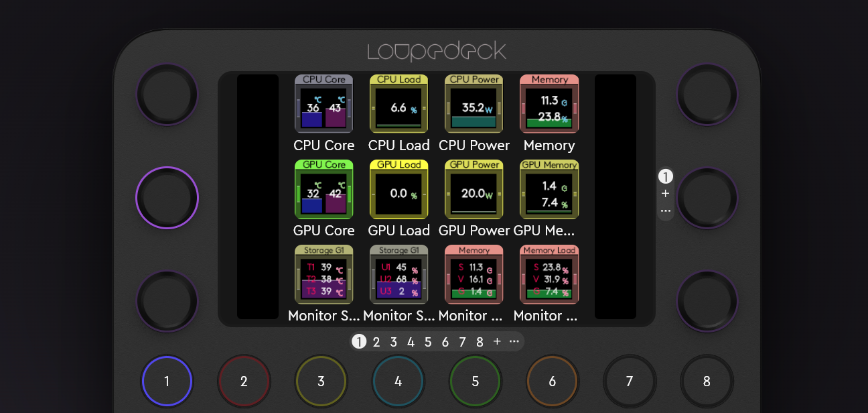Select the green GPU Core tile

(x=324, y=189)
